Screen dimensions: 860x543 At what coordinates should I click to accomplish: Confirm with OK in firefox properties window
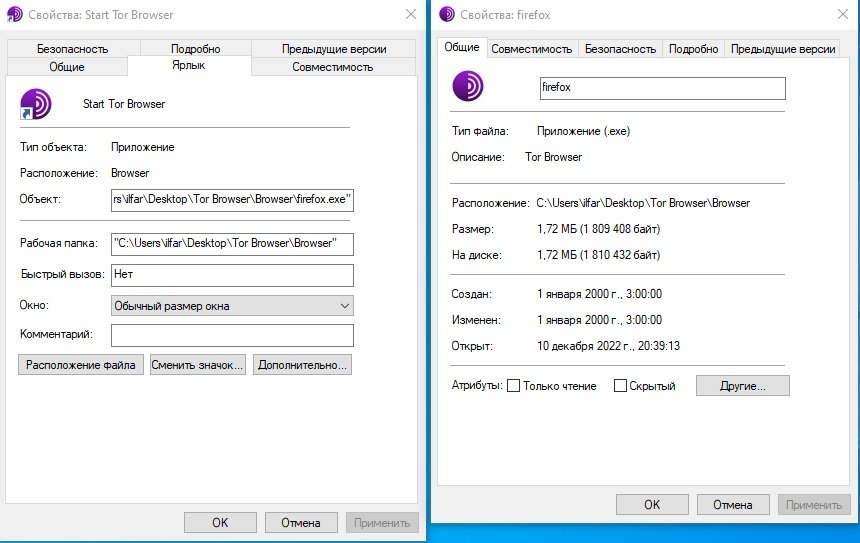(652, 505)
